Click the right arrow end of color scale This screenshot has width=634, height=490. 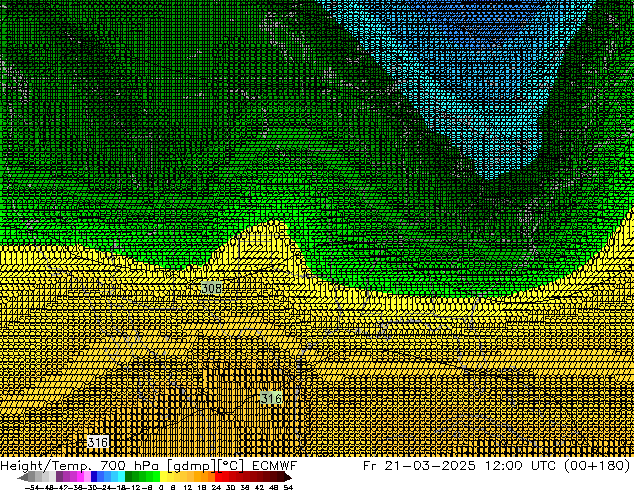pos(287,477)
